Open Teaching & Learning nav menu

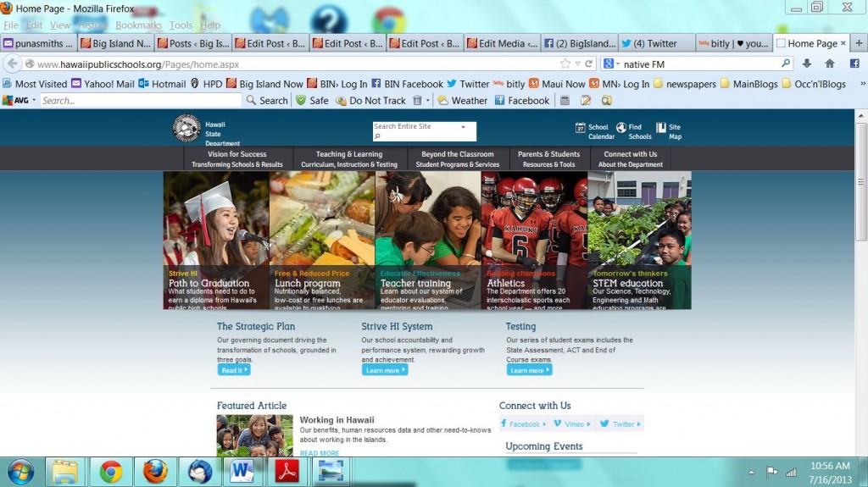pyautogui.click(x=348, y=159)
